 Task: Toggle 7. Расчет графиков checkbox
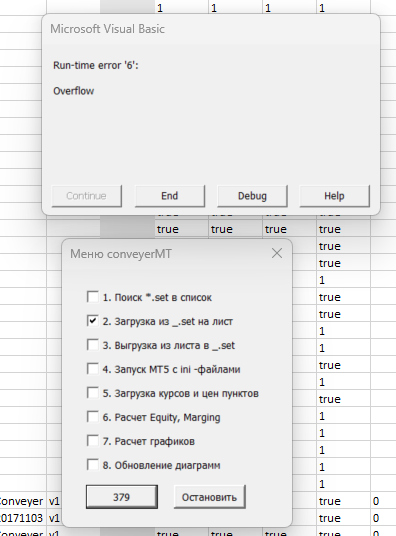click(x=93, y=441)
